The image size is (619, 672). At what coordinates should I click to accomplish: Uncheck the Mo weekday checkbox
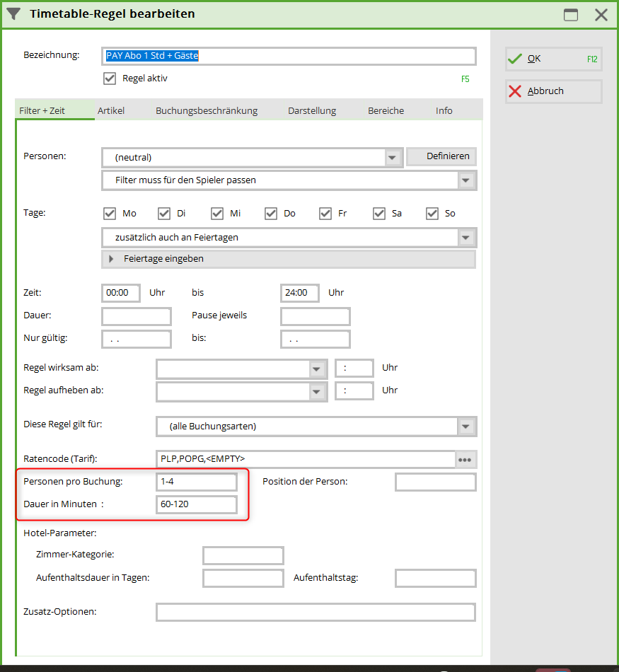(x=110, y=214)
